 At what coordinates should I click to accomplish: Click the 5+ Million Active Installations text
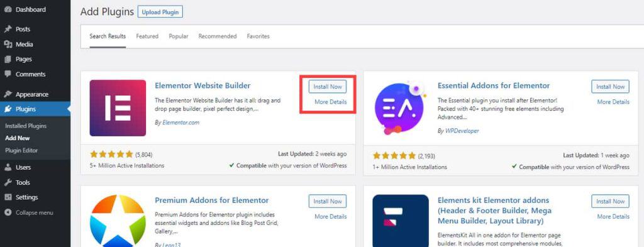pyautogui.click(x=127, y=166)
